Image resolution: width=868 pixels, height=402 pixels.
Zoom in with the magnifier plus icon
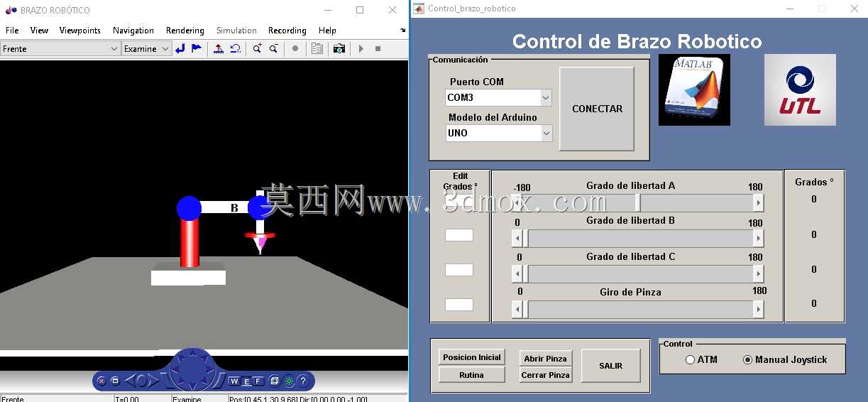pos(257,48)
